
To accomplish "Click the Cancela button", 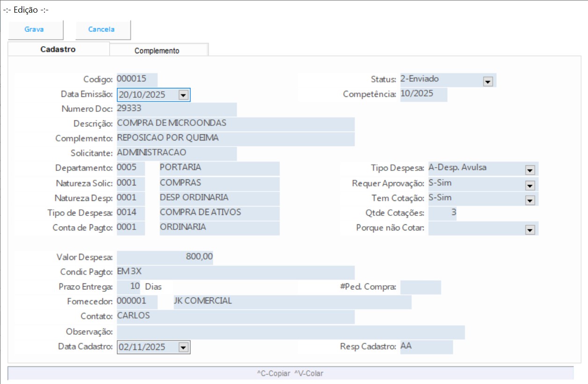I will point(102,30).
